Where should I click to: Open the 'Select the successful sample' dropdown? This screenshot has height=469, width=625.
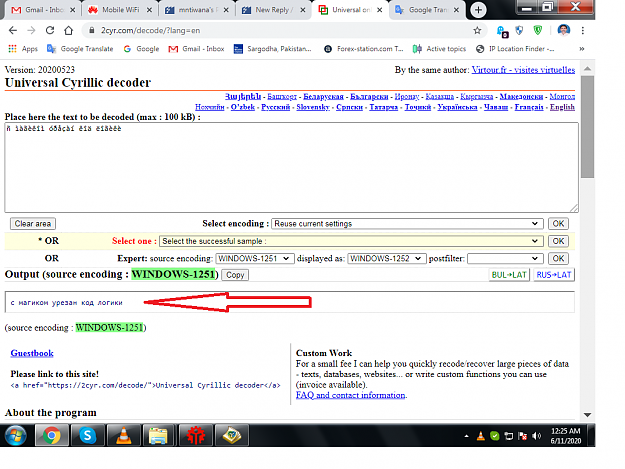coord(351,241)
